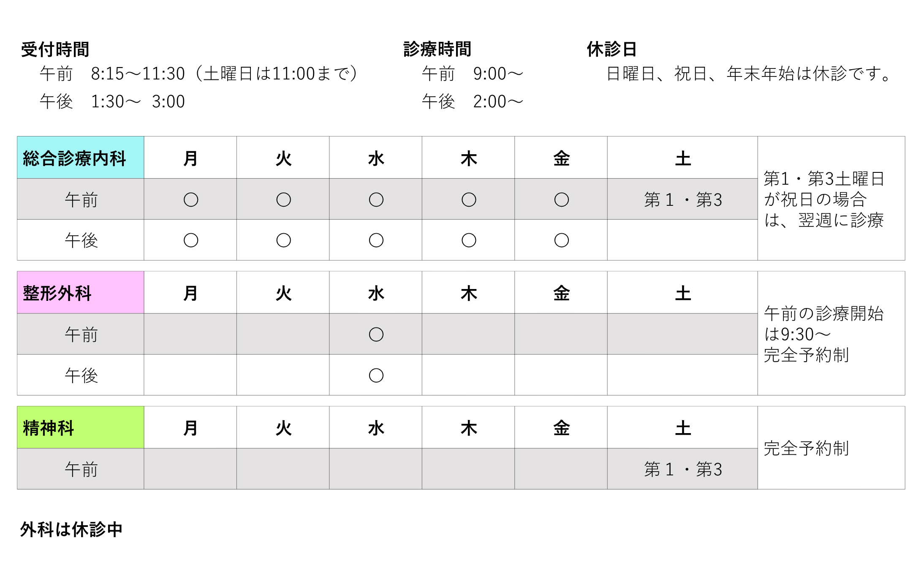
Task: Click Thursday morning circle in 総合診療内科
Action: coord(469,199)
